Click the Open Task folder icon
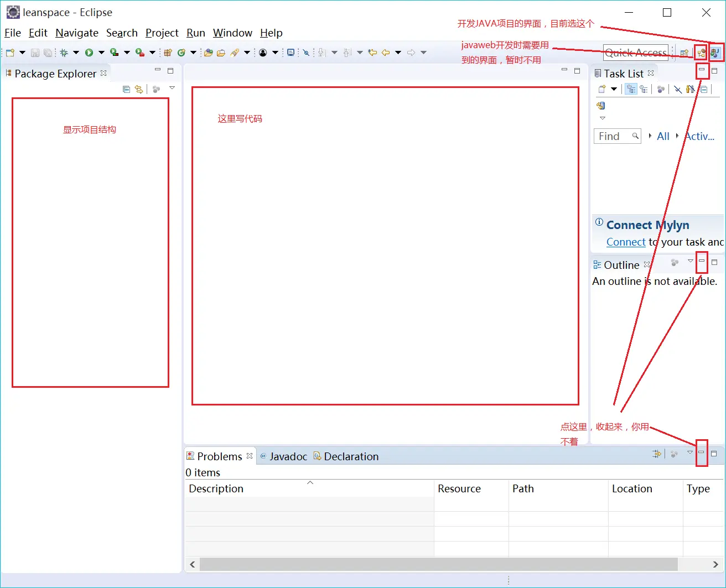Image resolution: width=726 pixels, height=588 pixels. (x=221, y=53)
